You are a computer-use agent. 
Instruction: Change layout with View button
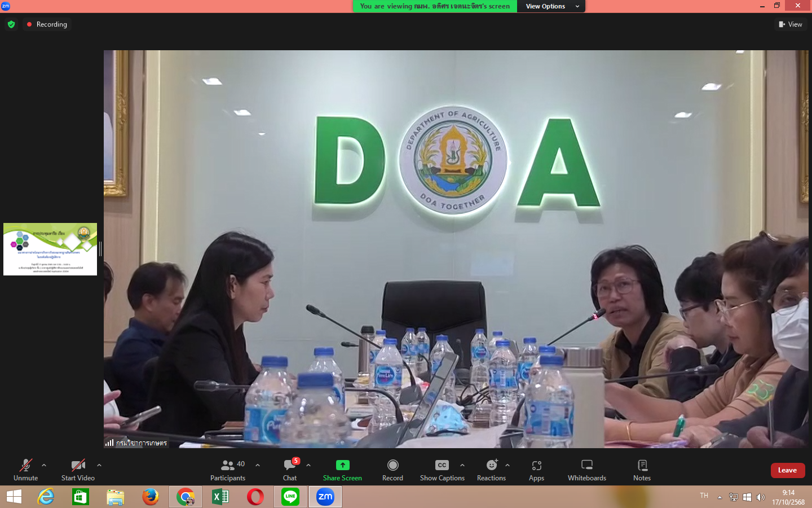tap(791, 24)
